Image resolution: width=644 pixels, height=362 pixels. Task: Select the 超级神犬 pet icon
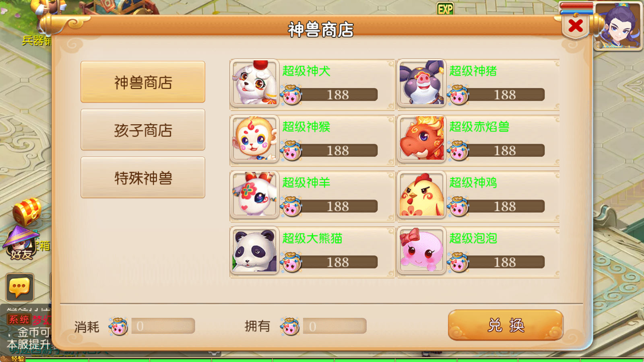pyautogui.click(x=255, y=83)
